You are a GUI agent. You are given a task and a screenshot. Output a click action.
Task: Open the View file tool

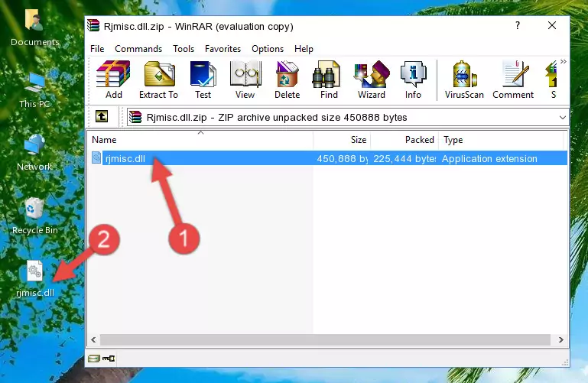pos(245,80)
